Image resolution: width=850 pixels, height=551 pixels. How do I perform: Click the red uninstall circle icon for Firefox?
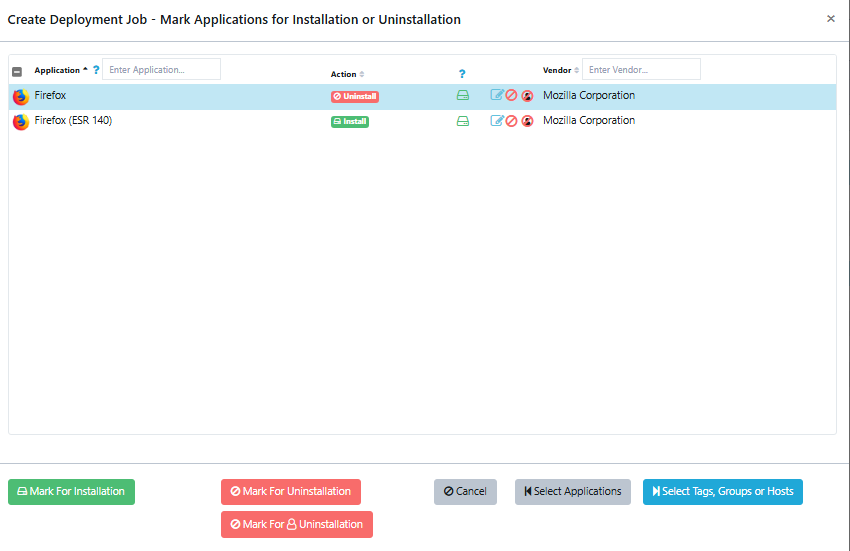point(511,96)
